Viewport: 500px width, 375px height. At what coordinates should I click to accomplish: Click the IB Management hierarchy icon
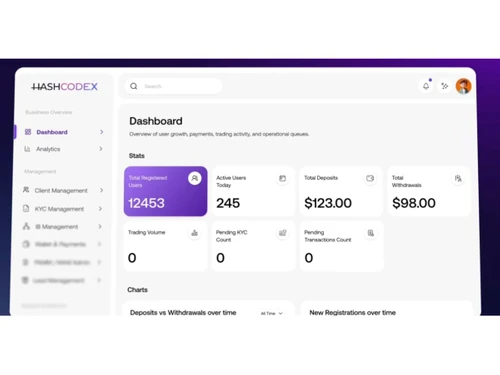26,226
